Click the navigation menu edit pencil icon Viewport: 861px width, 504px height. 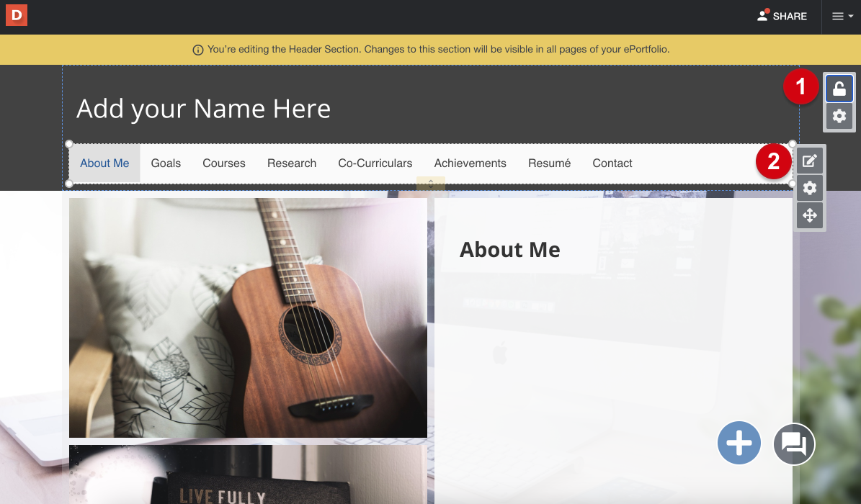pyautogui.click(x=809, y=161)
